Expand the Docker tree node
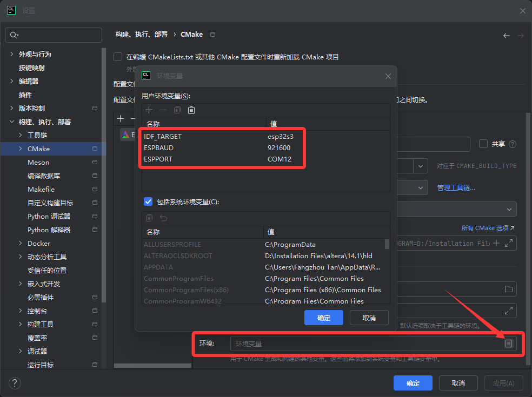 (21, 243)
